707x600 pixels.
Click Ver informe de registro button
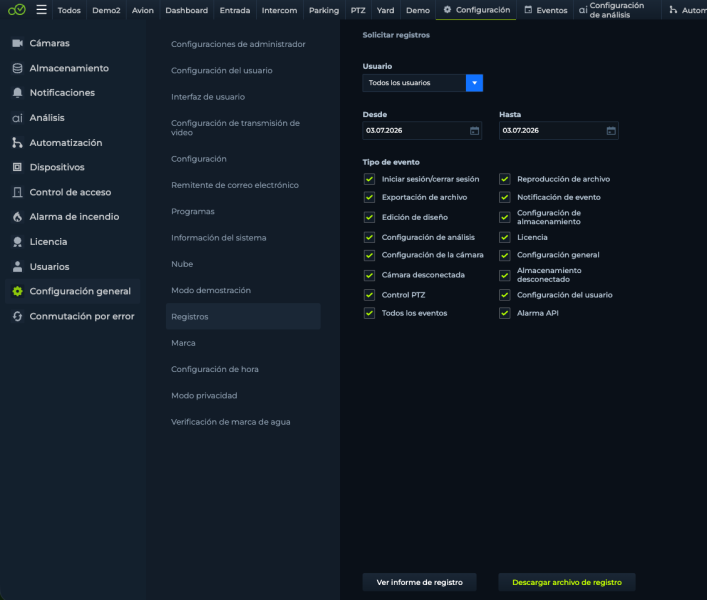point(419,582)
